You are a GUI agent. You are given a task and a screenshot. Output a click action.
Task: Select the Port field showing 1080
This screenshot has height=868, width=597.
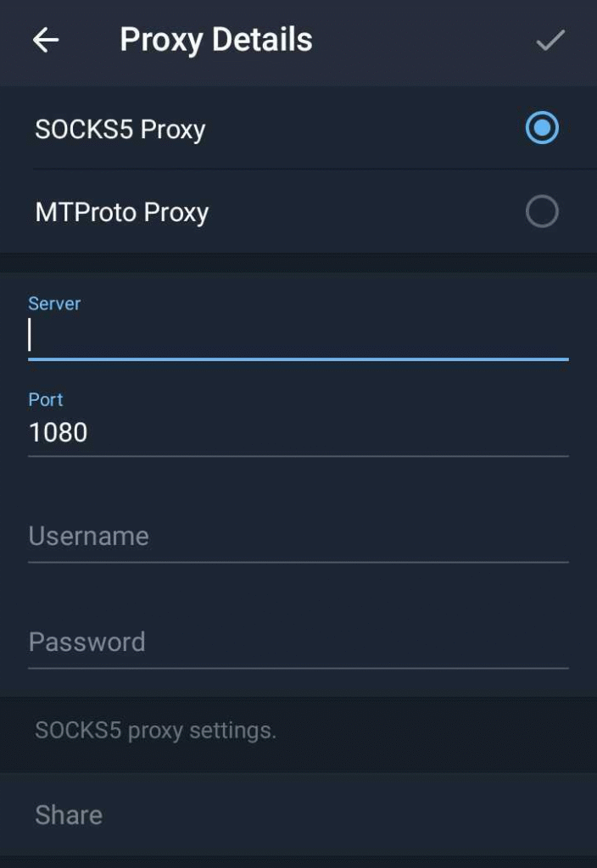[x=297, y=432]
